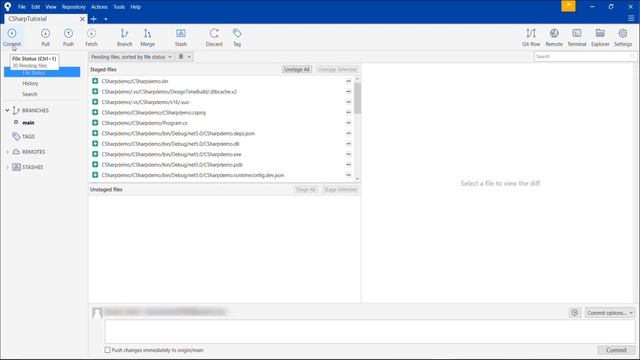Click the staged files scroll-down arrow
Image resolution: width=640 pixels, height=360 pixels.
358,179
